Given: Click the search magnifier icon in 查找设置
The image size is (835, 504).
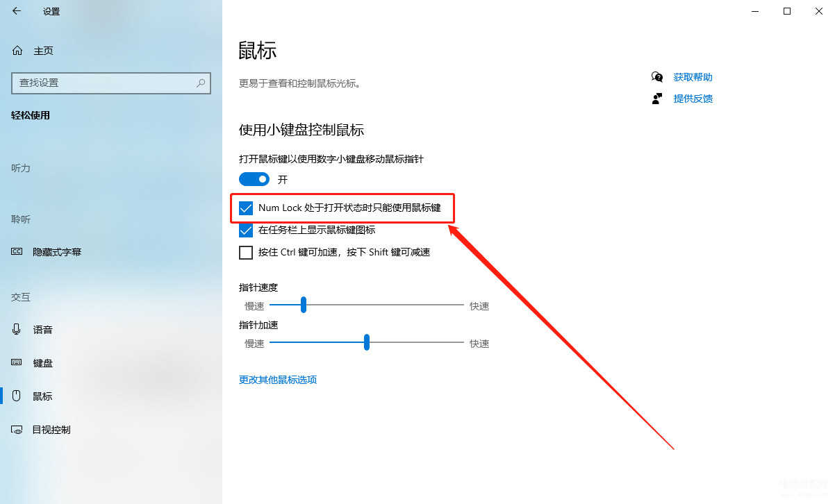Looking at the screenshot, I should (x=201, y=83).
